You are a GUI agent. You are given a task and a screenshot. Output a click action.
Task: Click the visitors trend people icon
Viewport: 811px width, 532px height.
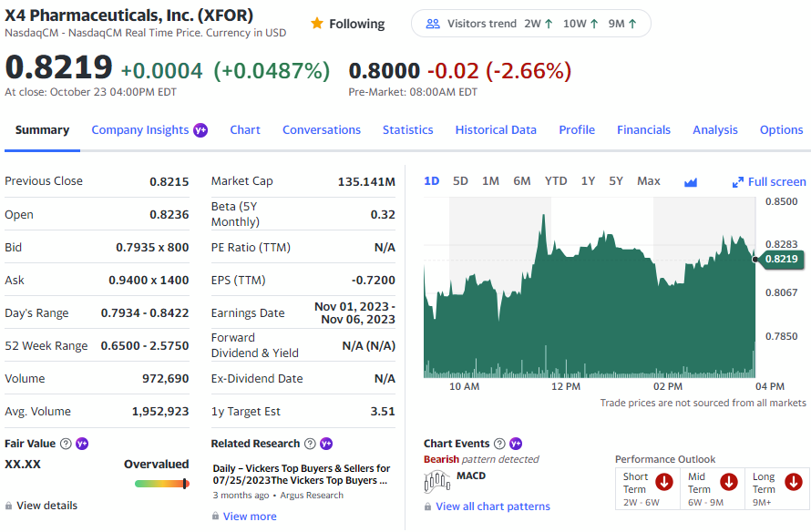pyautogui.click(x=433, y=24)
